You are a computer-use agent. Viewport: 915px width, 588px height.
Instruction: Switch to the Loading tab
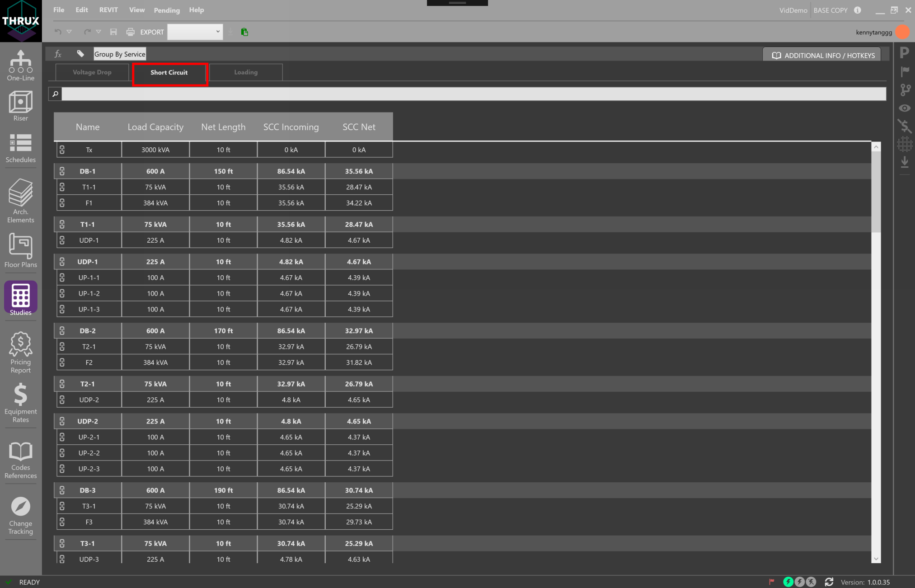coord(245,72)
